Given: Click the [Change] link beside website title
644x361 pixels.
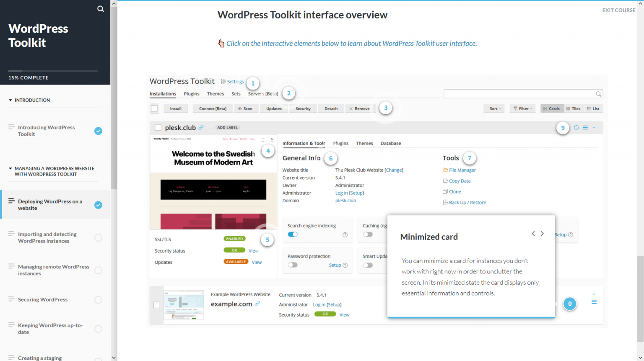Looking at the screenshot, I should 394,170.
